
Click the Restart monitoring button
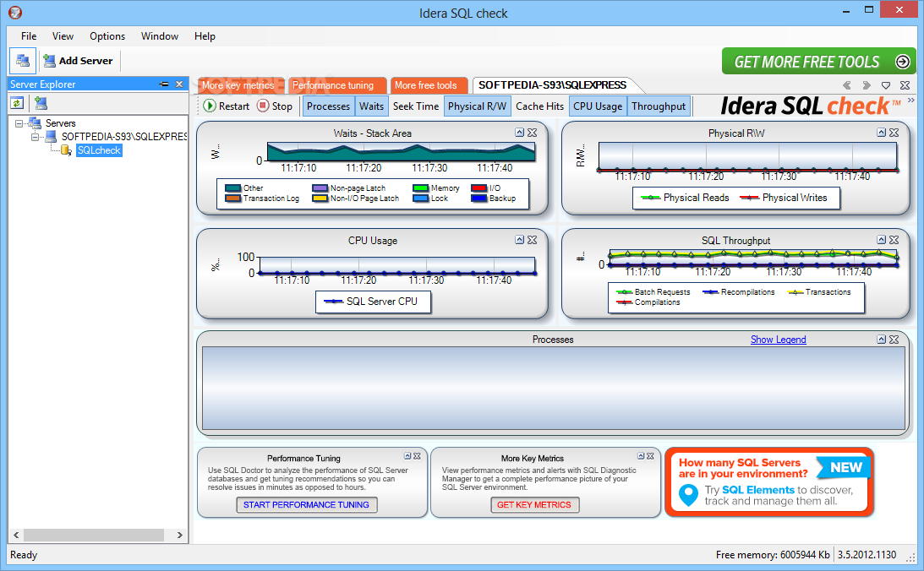coord(227,106)
